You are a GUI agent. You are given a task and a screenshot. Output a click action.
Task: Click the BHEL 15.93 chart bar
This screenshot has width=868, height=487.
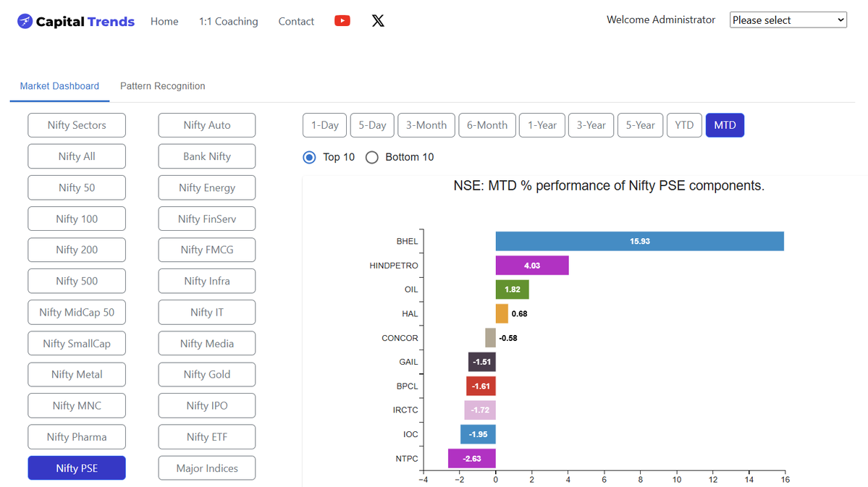click(639, 241)
